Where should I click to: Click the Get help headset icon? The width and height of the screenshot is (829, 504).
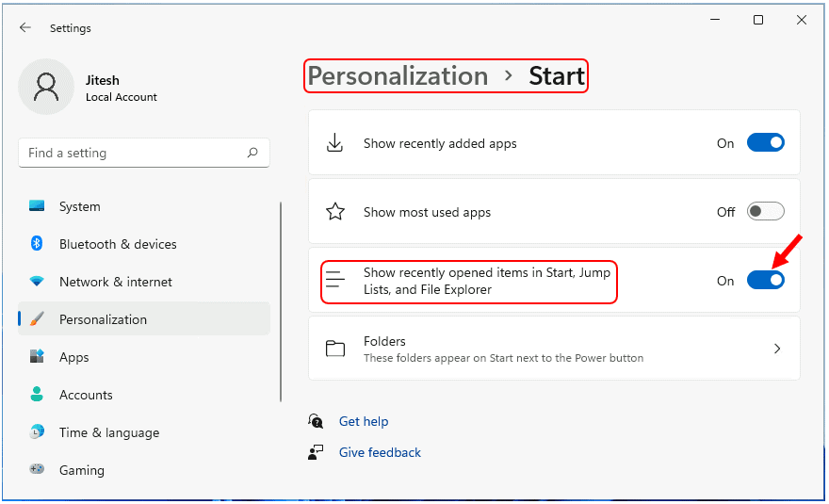tap(316, 421)
